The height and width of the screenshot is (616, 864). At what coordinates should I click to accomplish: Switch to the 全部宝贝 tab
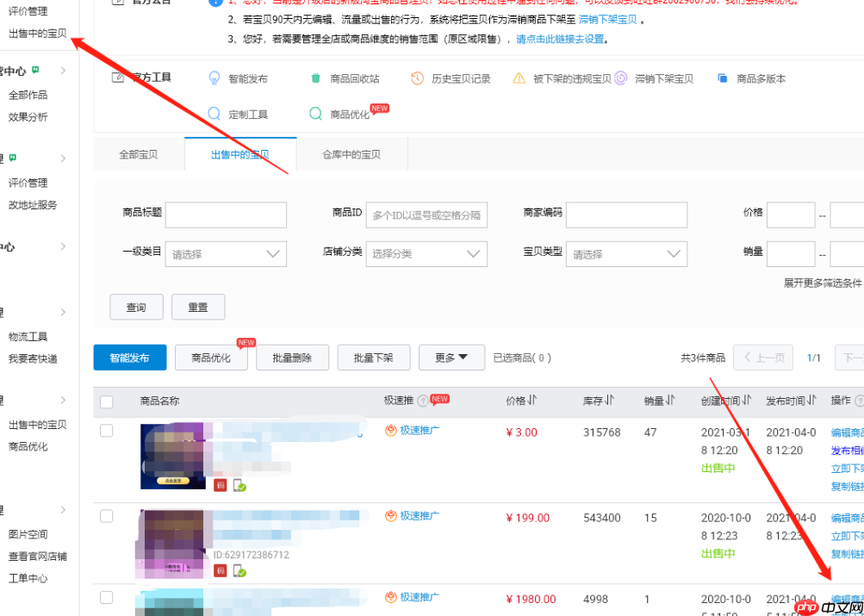pyautogui.click(x=139, y=154)
